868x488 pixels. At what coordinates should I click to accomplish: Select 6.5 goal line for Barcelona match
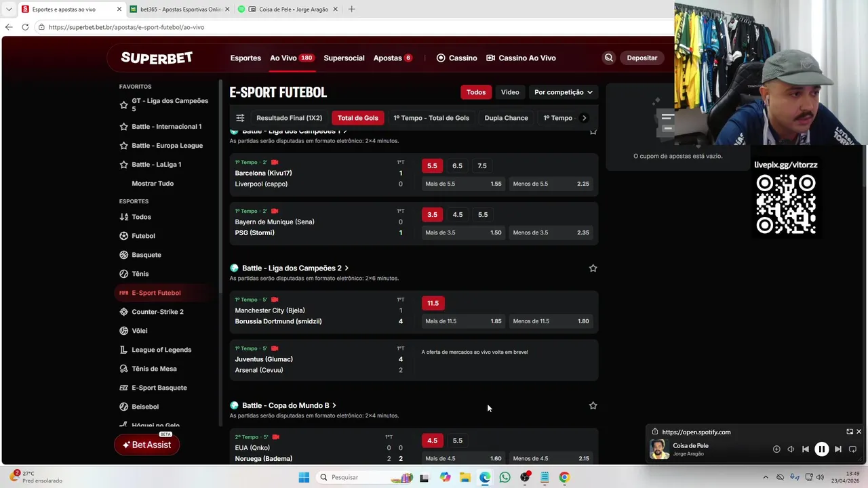458,166
